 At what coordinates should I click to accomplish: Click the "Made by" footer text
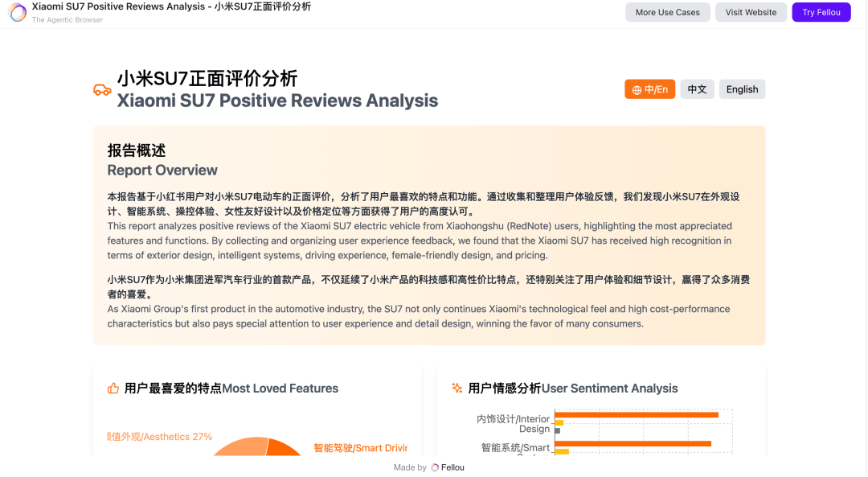point(410,467)
